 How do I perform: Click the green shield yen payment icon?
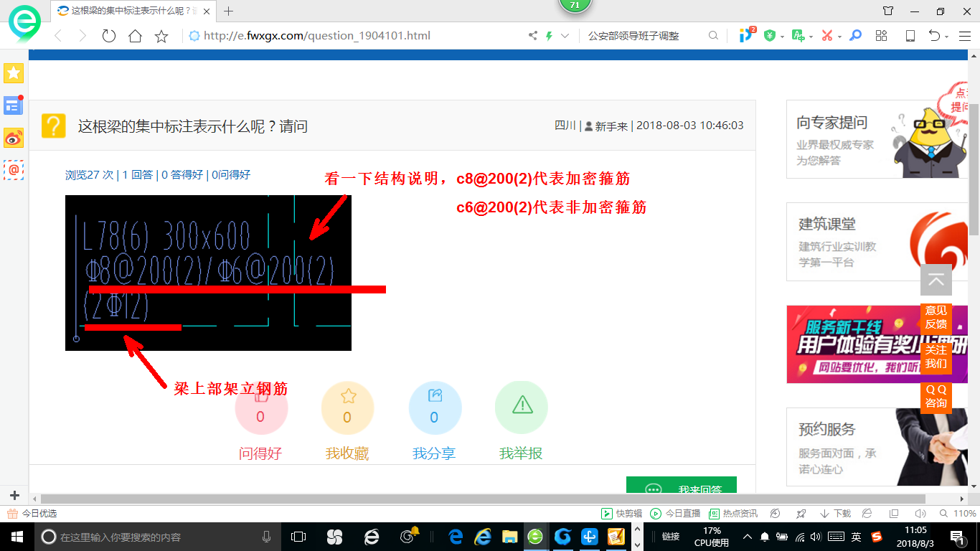click(x=770, y=35)
